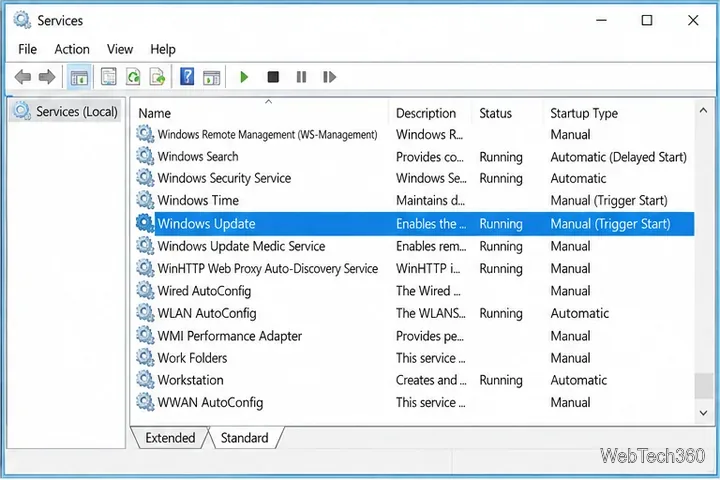Click the scrollbar up arrow
Viewport: 720px width, 480px height.
[x=703, y=111]
